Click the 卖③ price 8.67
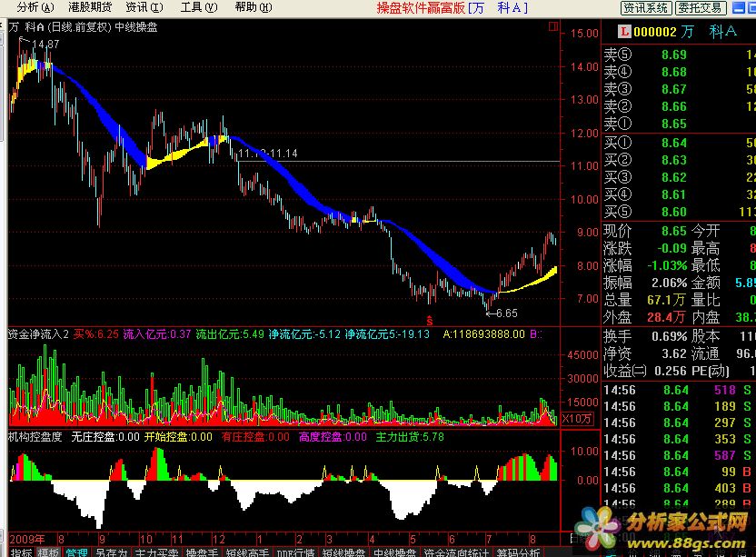This screenshot has height=557, width=756. click(674, 89)
